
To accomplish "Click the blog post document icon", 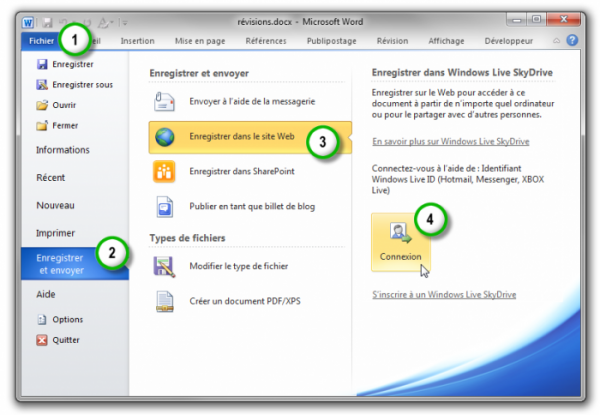I will [x=165, y=207].
